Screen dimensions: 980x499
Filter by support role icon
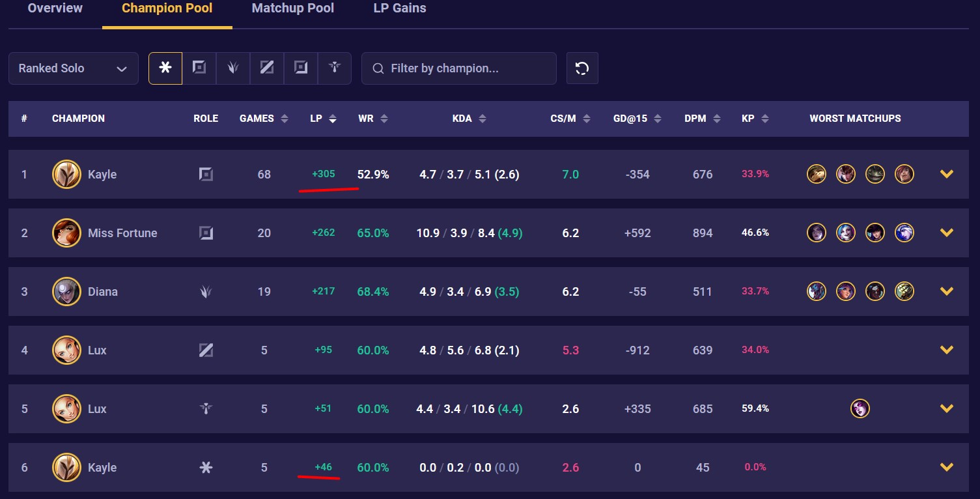point(335,68)
